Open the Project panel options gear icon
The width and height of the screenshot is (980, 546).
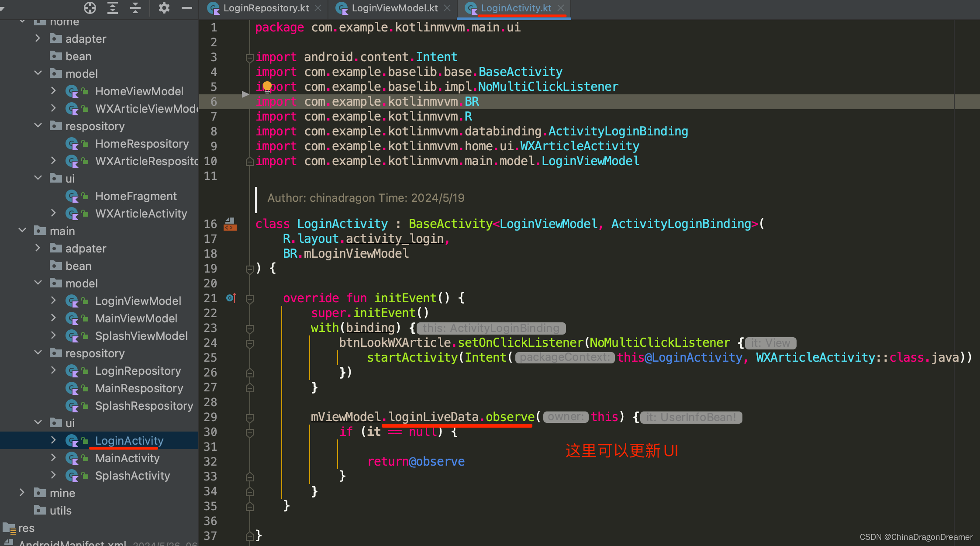pyautogui.click(x=164, y=8)
